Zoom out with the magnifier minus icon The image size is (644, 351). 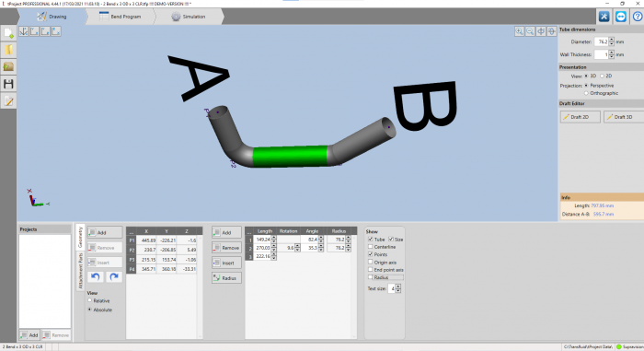(x=530, y=31)
